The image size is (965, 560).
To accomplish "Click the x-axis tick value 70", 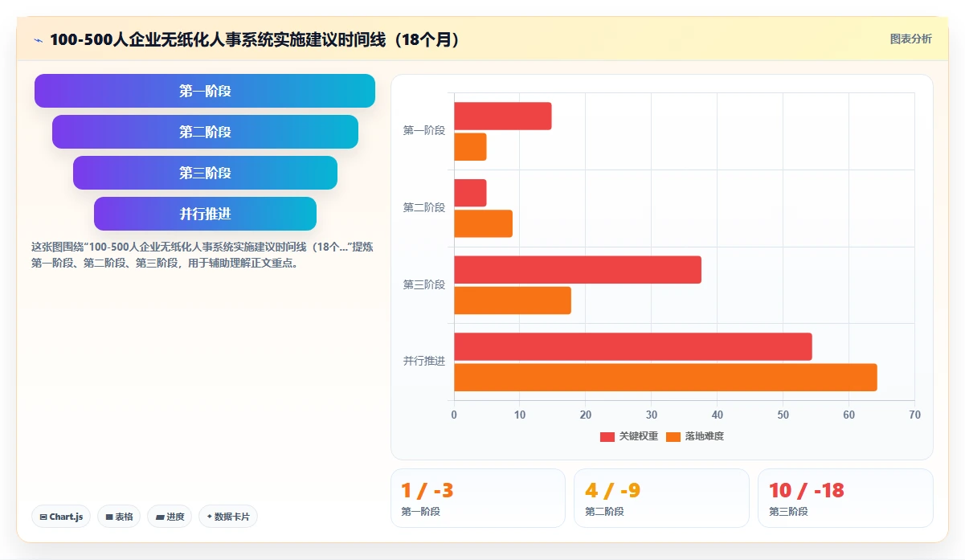I will [x=914, y=415].
